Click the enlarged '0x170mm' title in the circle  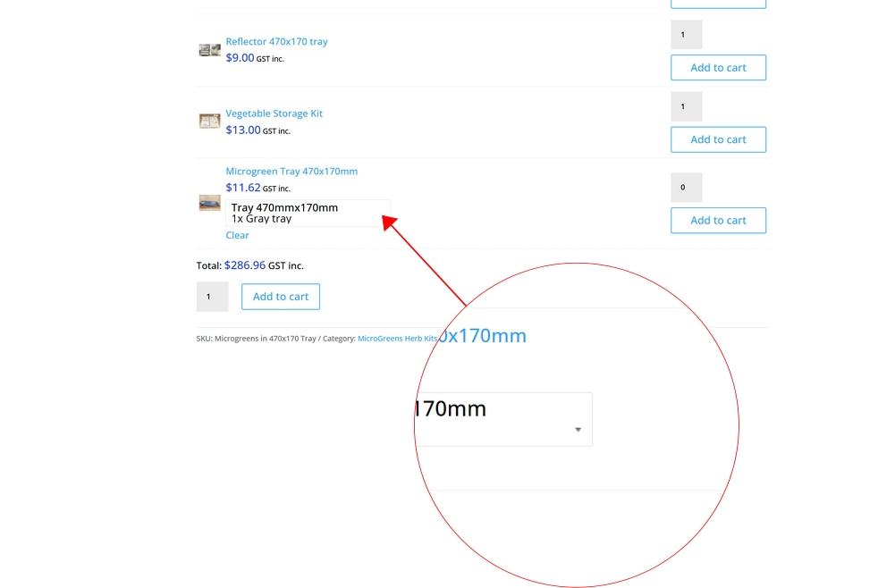pyautogui.click(x=483, y=336)
